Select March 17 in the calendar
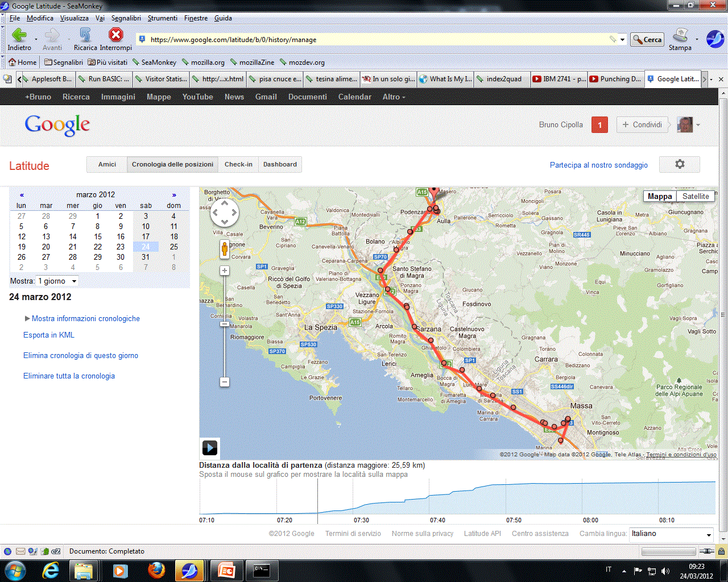 (146, 236)
